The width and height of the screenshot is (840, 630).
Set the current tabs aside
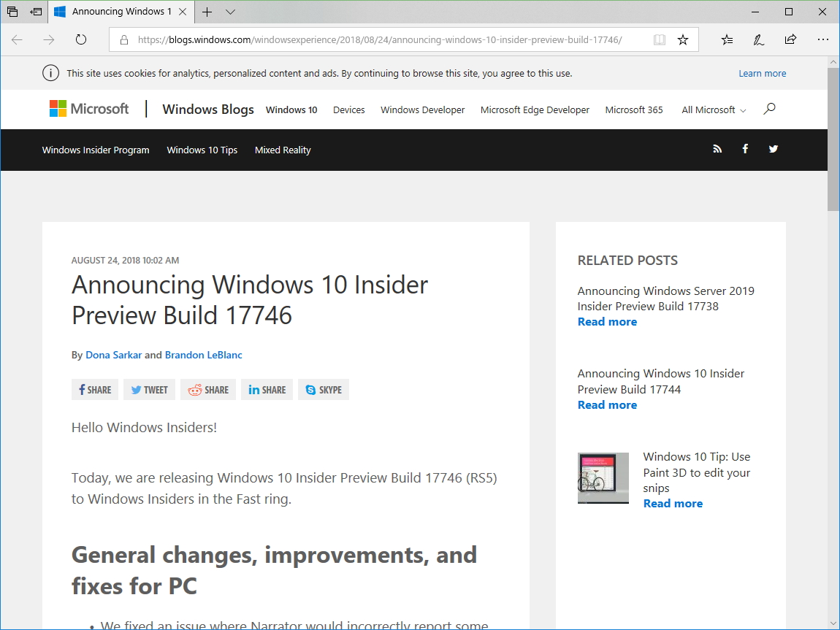click(x=35, y=12)
